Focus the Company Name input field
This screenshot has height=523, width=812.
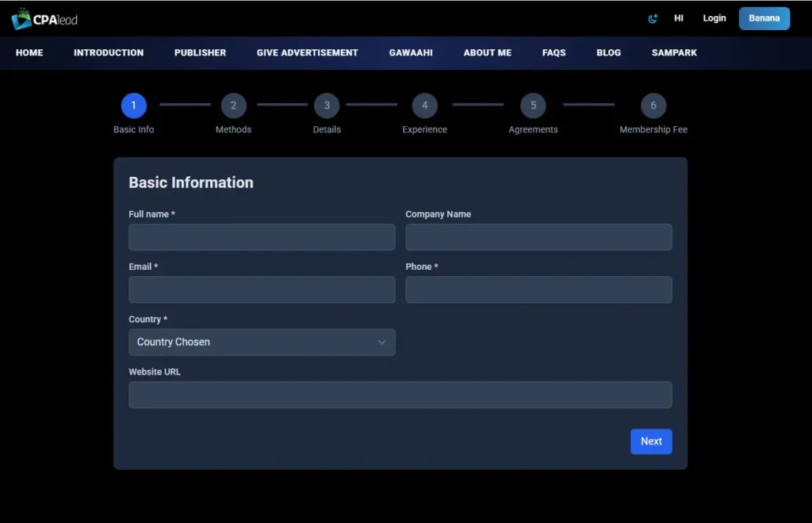pos(538,237)
